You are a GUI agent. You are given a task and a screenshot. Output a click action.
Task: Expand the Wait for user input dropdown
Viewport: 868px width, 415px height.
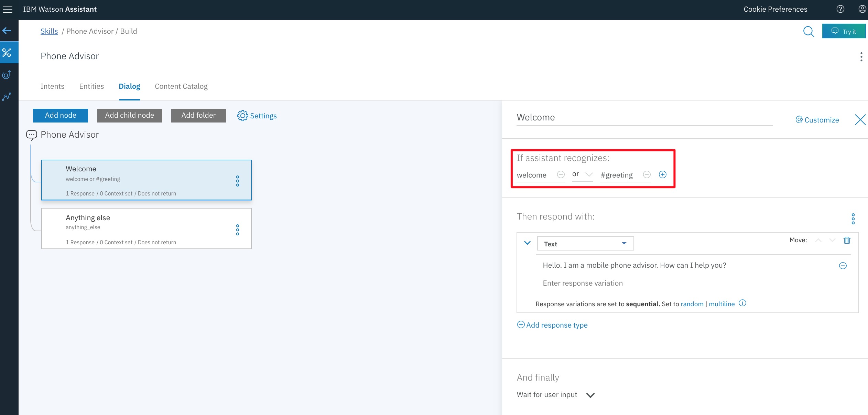590,395
